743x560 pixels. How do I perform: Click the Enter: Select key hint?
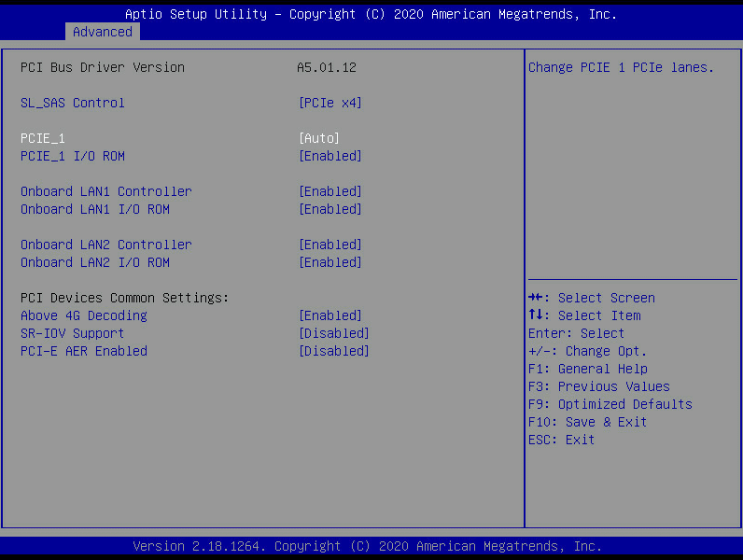point(576,333)
